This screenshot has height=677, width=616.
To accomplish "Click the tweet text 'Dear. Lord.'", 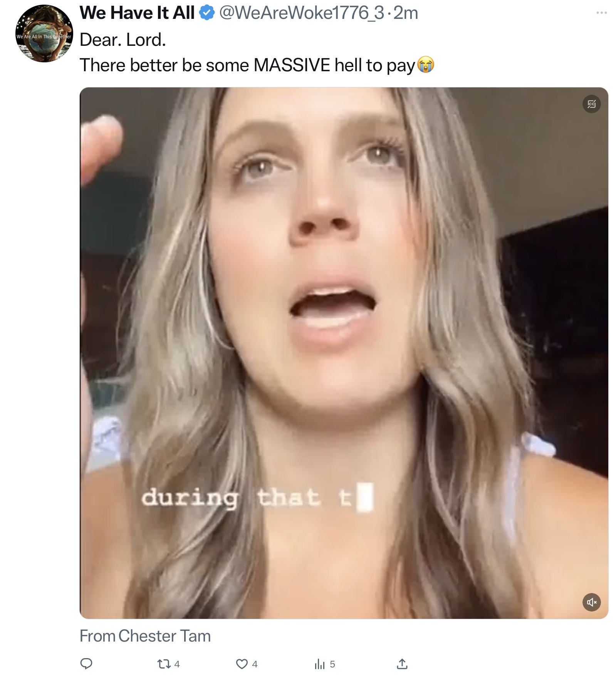I will 123,40.
